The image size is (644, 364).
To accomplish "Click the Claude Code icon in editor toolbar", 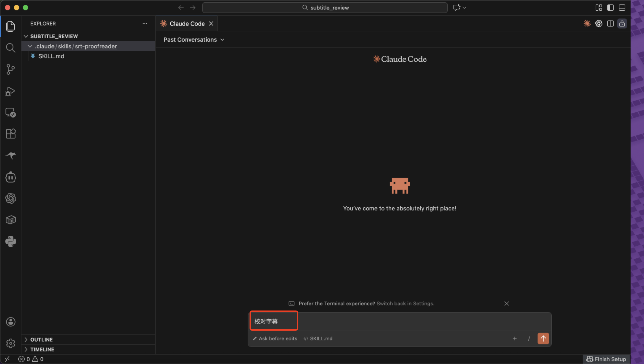I will pyautogui.click(x=587, y=24).
